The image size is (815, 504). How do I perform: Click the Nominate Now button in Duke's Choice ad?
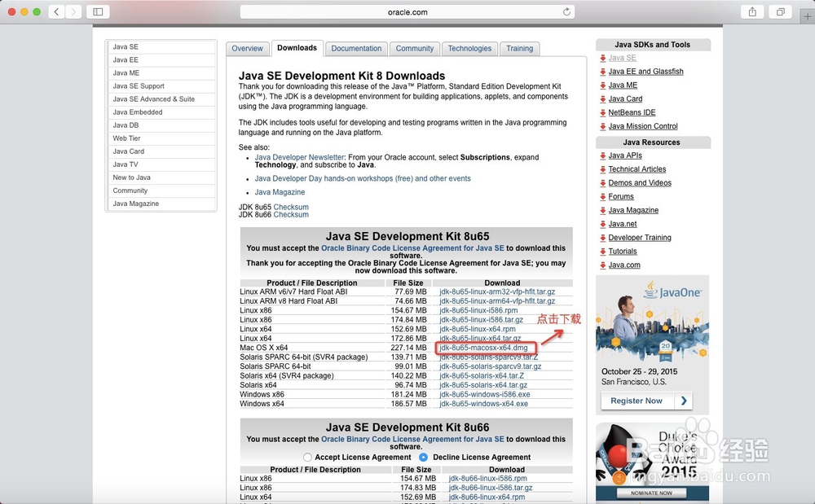[651, 493]
